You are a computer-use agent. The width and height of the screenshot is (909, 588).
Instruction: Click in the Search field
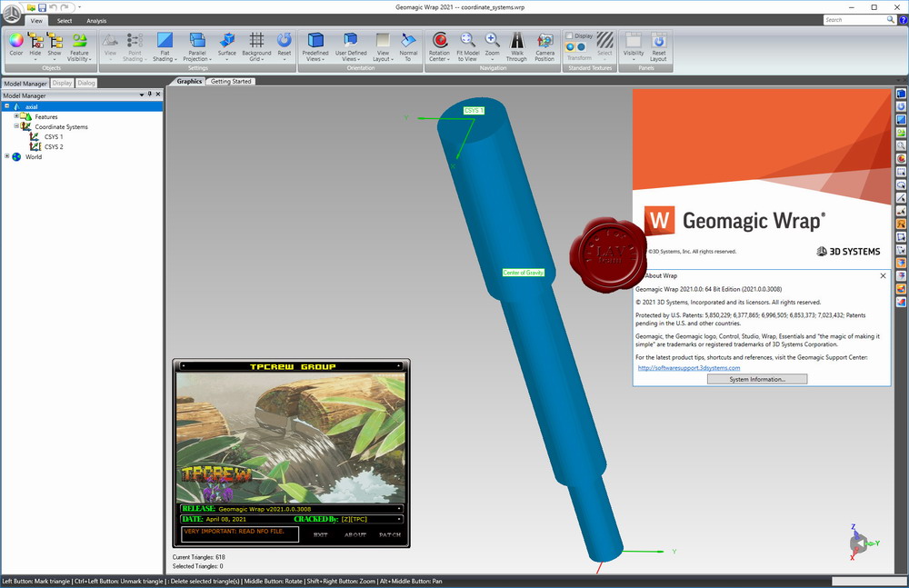(x=854, y=20)
